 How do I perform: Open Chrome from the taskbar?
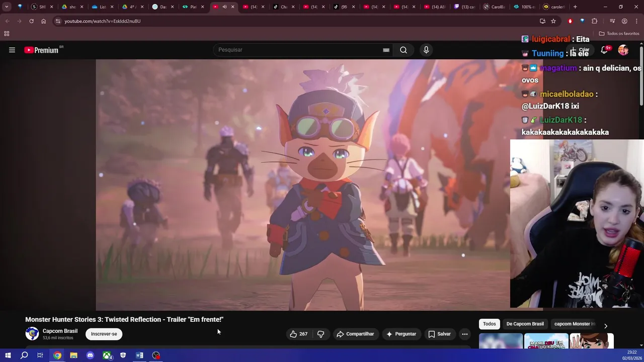(x=57, y=355)
